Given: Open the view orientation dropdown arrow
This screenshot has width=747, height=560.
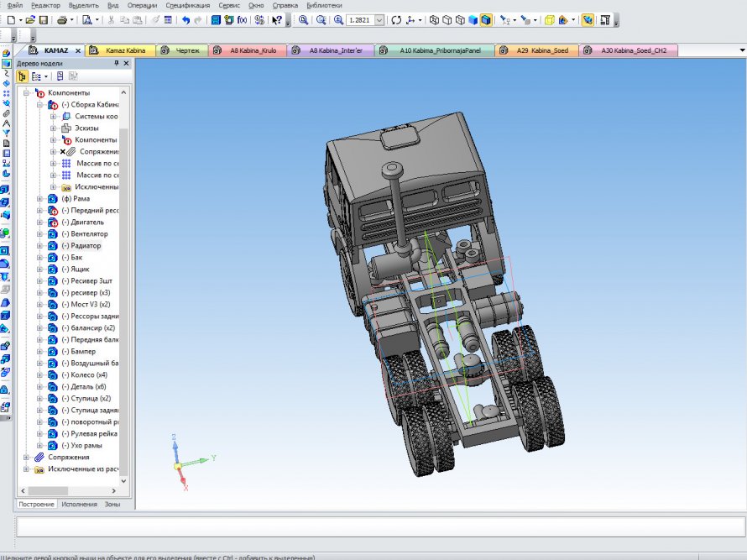Looking at the screenshot, I should [420, 20].
